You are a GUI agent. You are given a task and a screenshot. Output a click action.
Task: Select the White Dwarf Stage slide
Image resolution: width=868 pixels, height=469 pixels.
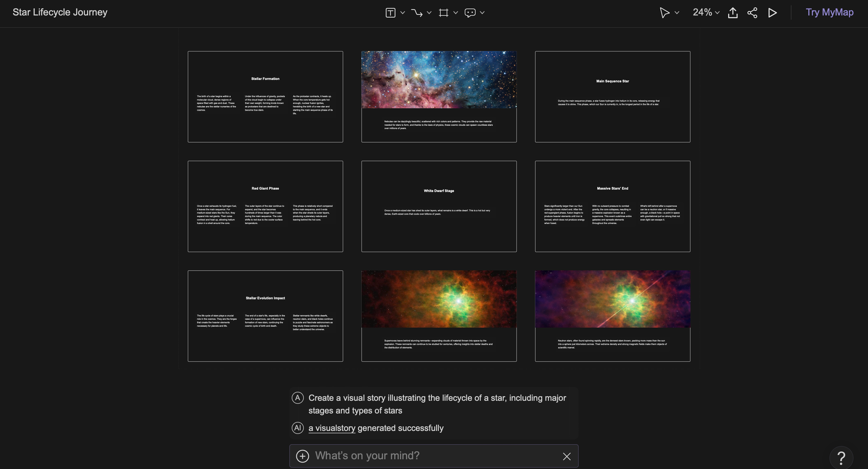[439, 207]
